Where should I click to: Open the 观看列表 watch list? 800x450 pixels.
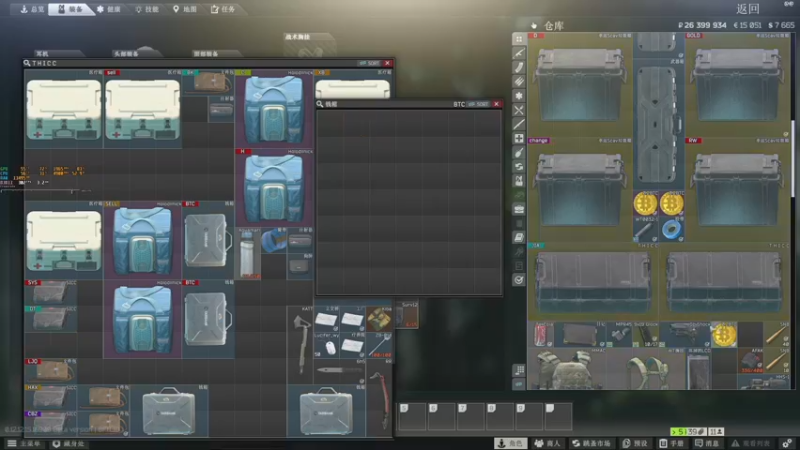pos(751,443)
